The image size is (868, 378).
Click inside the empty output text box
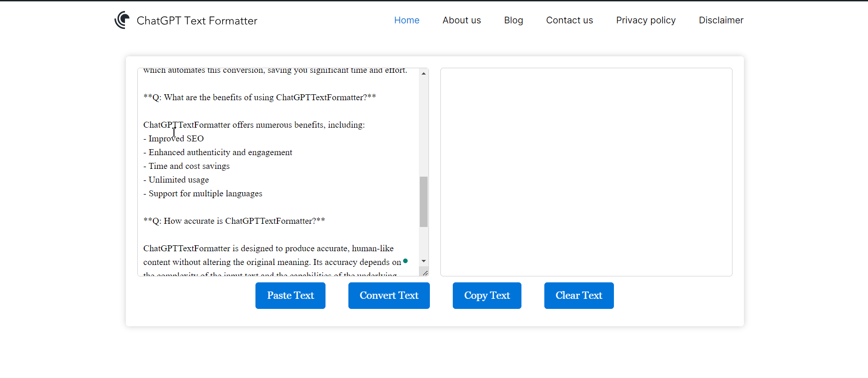586,172
